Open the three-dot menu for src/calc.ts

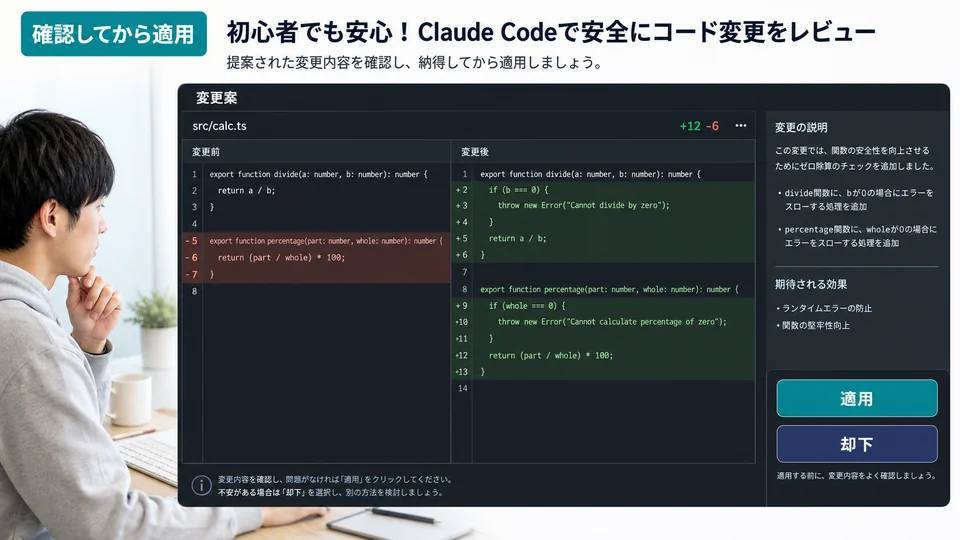(x=741, y=126)
